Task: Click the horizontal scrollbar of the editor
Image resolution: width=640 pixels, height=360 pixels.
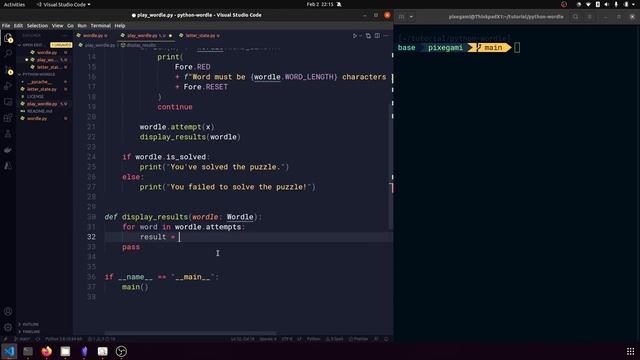Action: click(x=190, y=333)
